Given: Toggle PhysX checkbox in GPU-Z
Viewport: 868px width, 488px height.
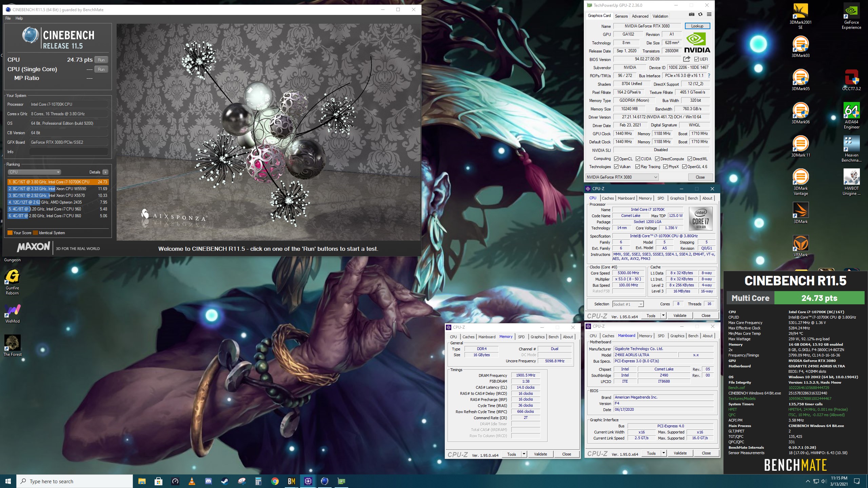Looking at the screenshot, I should coord(665,166).
